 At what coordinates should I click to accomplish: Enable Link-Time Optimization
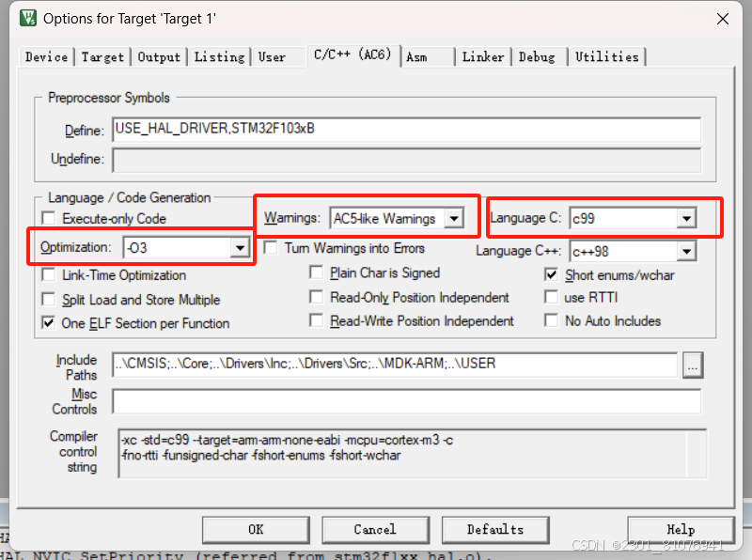tap(49, 274)
